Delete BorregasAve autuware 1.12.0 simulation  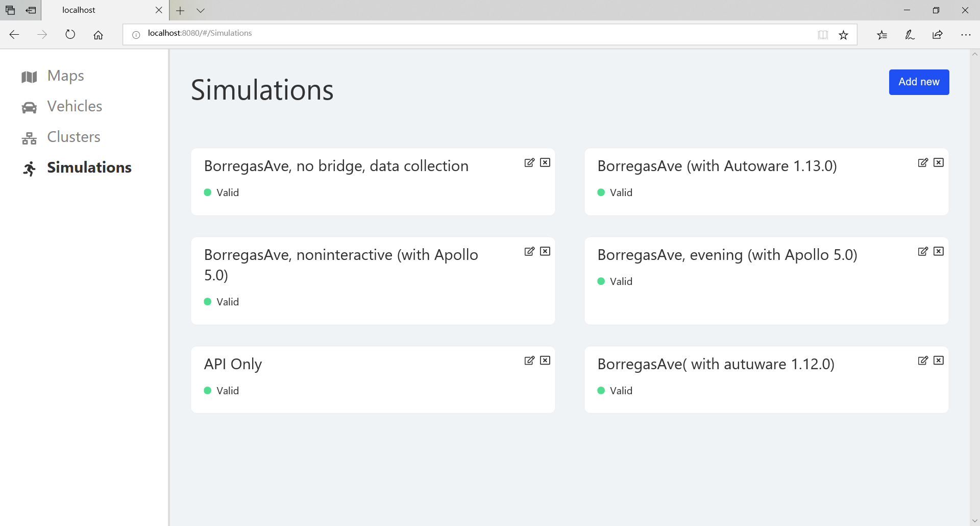(938, 361)
